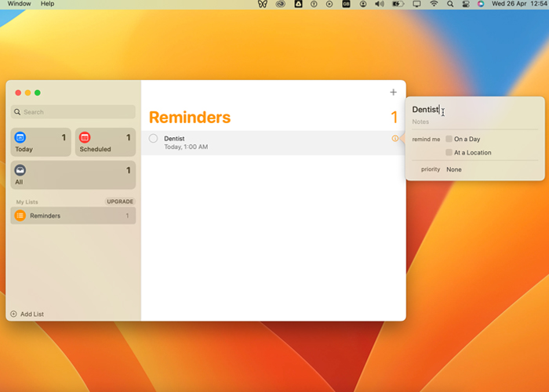Enable the On a Day checkbox
This screenshot has height=392, width=549.
point(449,139)
